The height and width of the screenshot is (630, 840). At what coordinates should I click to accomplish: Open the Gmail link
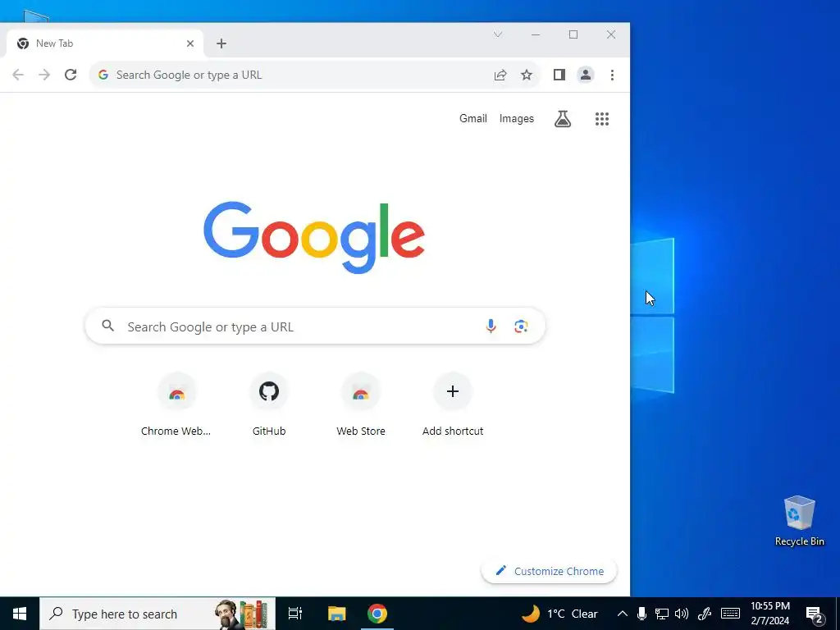tap(473, 118)
